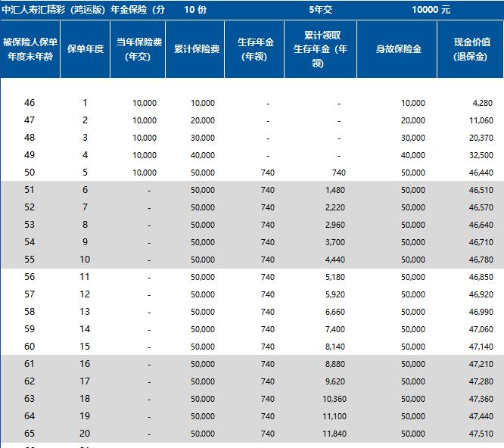This screenshot has height=448, width=504.
Task: Click the 保单年度 column header
Action: 84,49
